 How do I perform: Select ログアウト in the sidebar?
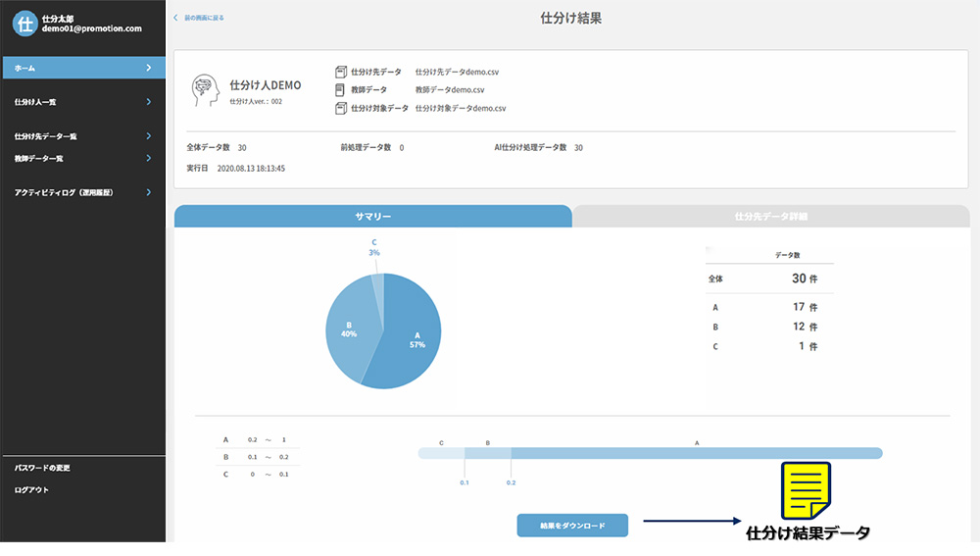pyautogui.click(x=31, y=489)
